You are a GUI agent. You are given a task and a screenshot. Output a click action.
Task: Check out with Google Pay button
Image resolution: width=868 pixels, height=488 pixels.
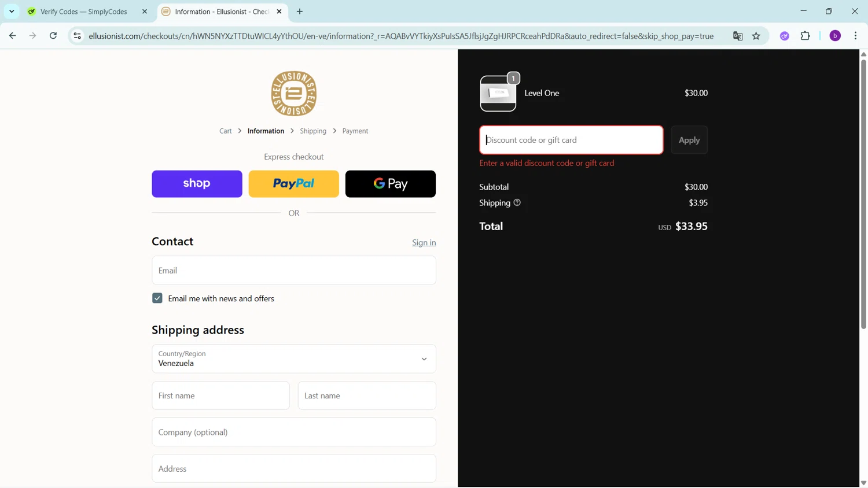[x=391, y=184]
